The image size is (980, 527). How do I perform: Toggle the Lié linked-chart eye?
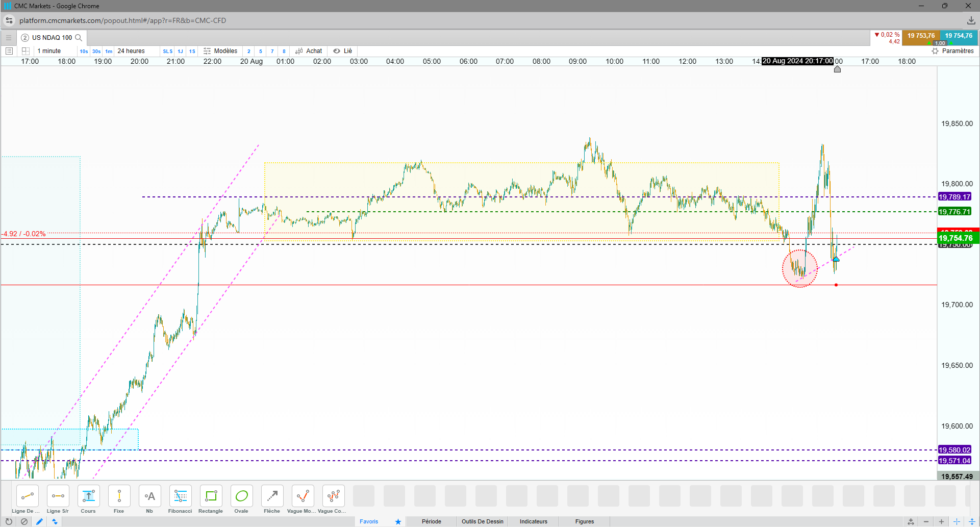click(343, 51)
